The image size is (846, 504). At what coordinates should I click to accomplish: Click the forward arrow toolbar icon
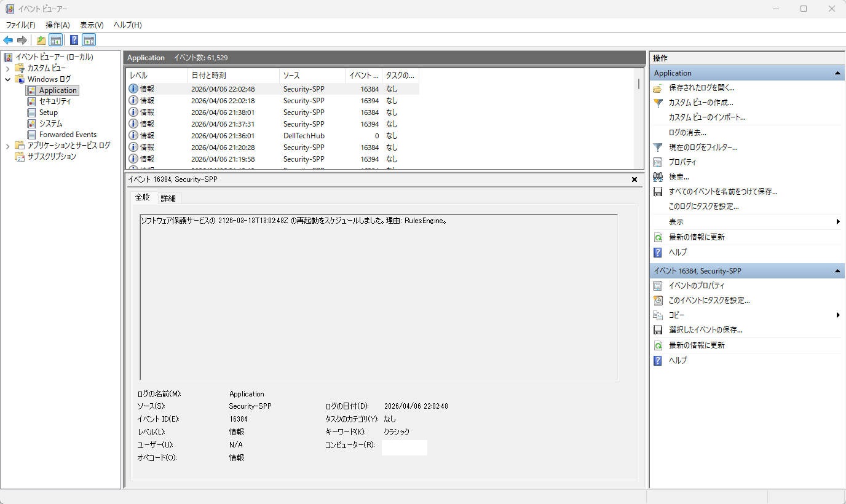22,41
